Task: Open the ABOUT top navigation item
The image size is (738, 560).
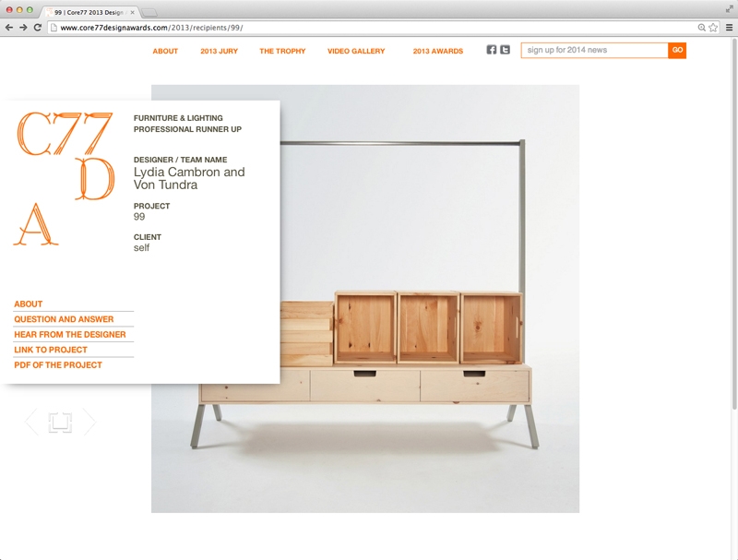Action: click(x=165, y=51)
